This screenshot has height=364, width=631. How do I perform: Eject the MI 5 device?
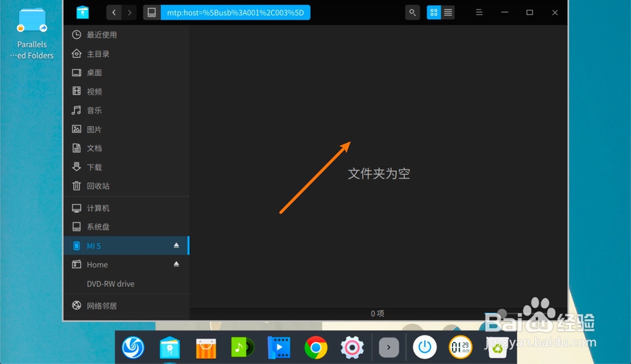coord(176,245)
